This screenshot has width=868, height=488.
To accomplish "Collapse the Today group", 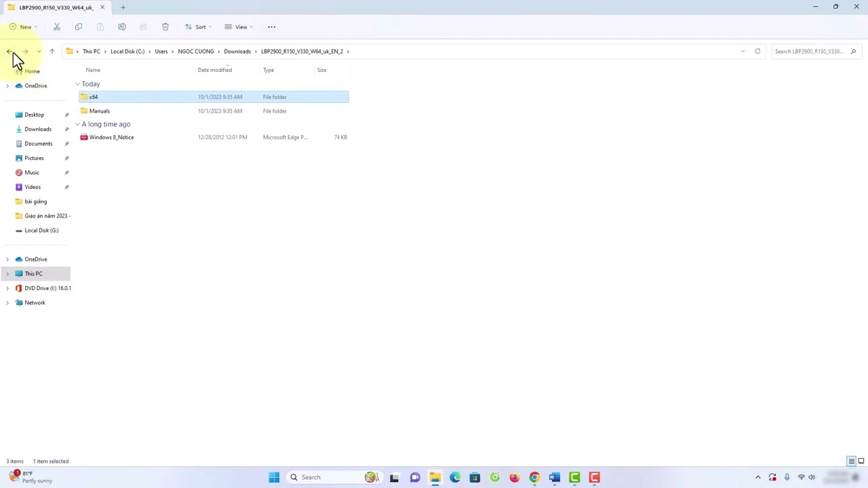I will (77, 84).
